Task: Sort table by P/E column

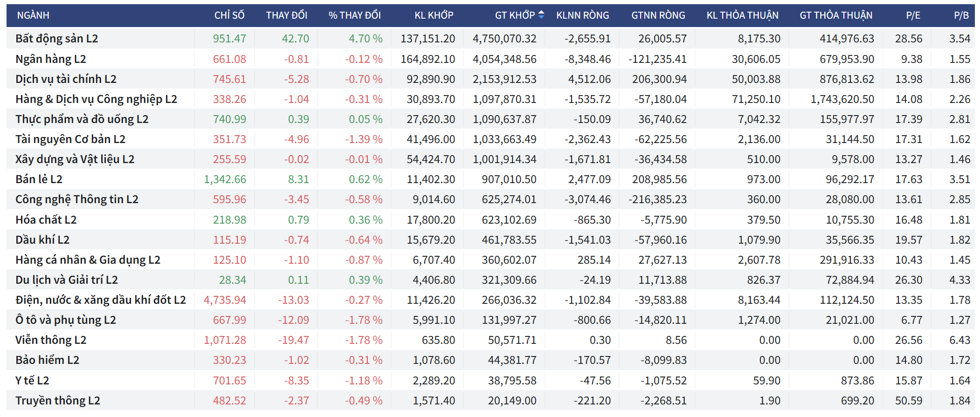Action: (913, 15)
